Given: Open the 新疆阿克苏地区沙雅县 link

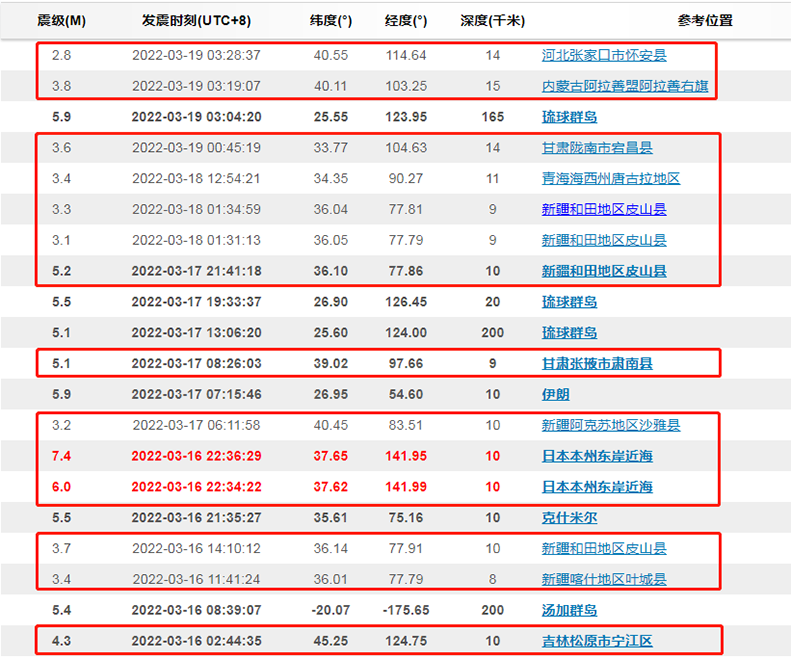Looking at the screenshot, I should point(610,426).
